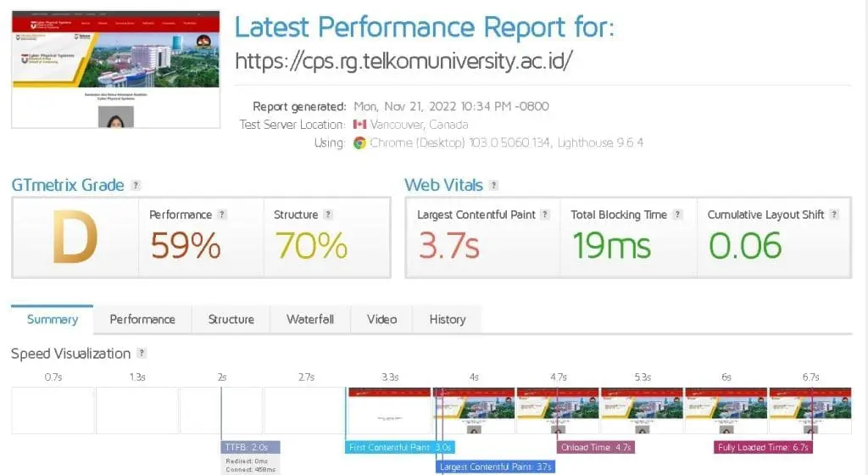
Task: Switch to the History tab
Action: [448, 320]
